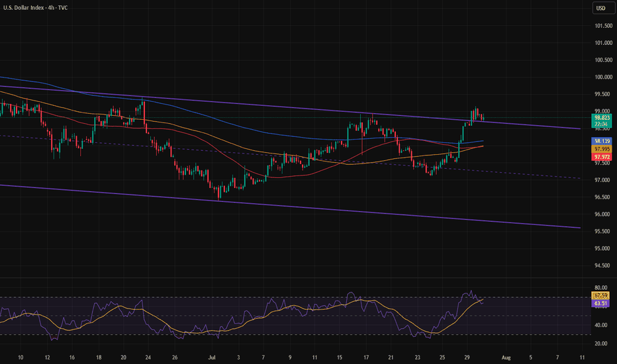617x364 pixels.
Task: Click the 101.000 price axis label
Action: click(603, 43)
